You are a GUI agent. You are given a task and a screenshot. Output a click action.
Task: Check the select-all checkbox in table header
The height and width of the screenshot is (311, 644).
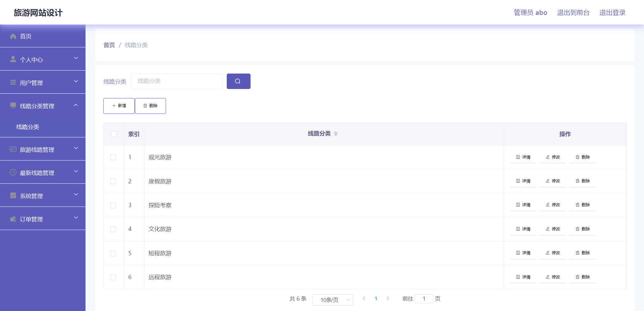[114, 134]
